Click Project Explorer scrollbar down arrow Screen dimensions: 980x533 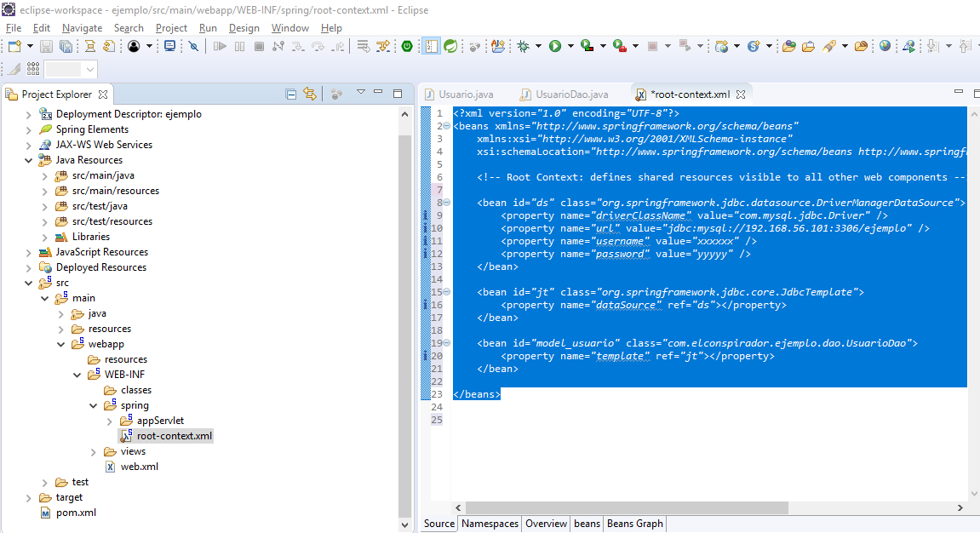[404, 525]
